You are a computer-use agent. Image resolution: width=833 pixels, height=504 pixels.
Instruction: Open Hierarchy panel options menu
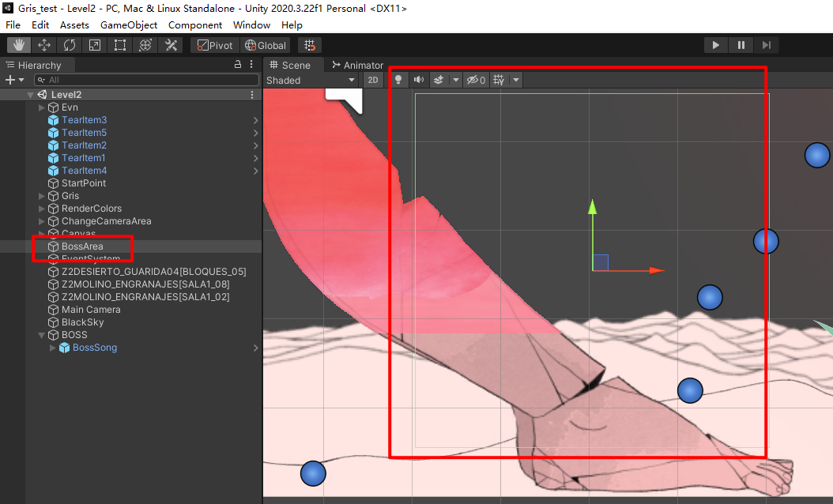[251, 64]
